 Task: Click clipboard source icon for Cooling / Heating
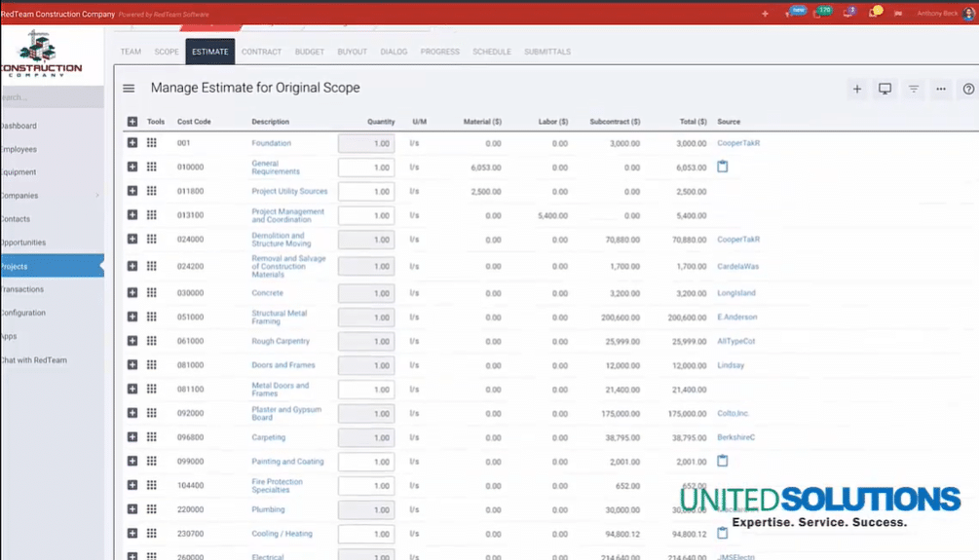[723, 533]
